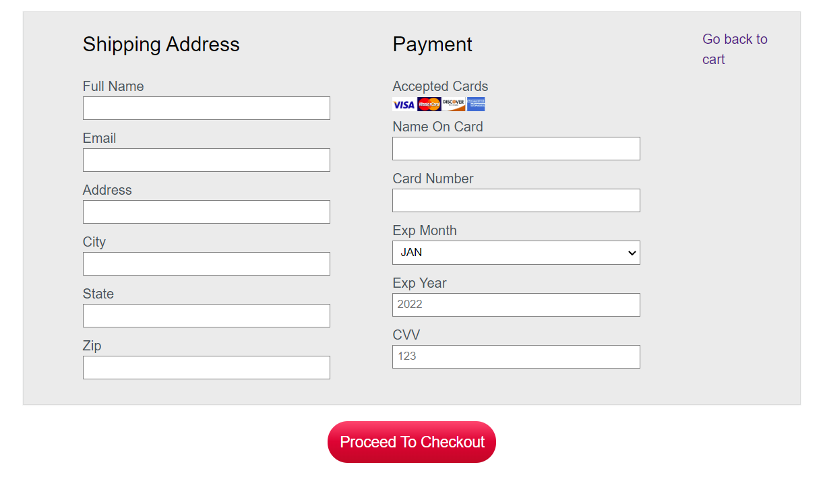This screenshot has height=504, width=823.
Task: Click the CVV input showing 123
Action: pos(516,356)
